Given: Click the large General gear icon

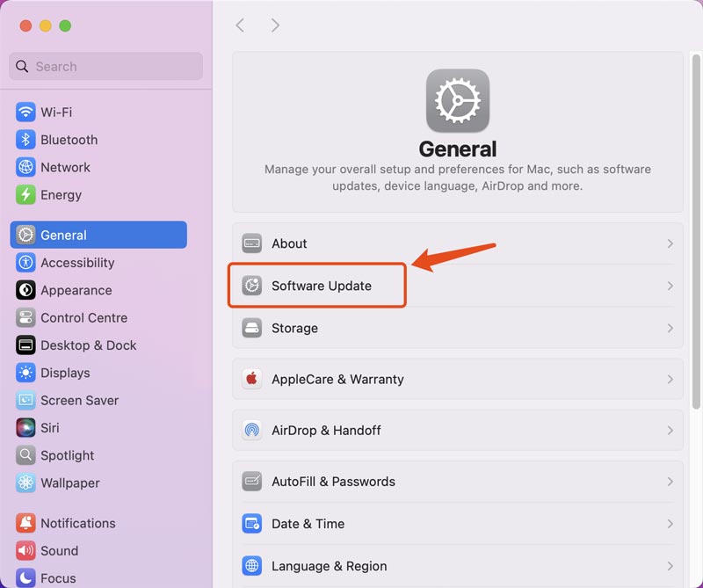Looking at the screenshot, I should click(457, 100).
